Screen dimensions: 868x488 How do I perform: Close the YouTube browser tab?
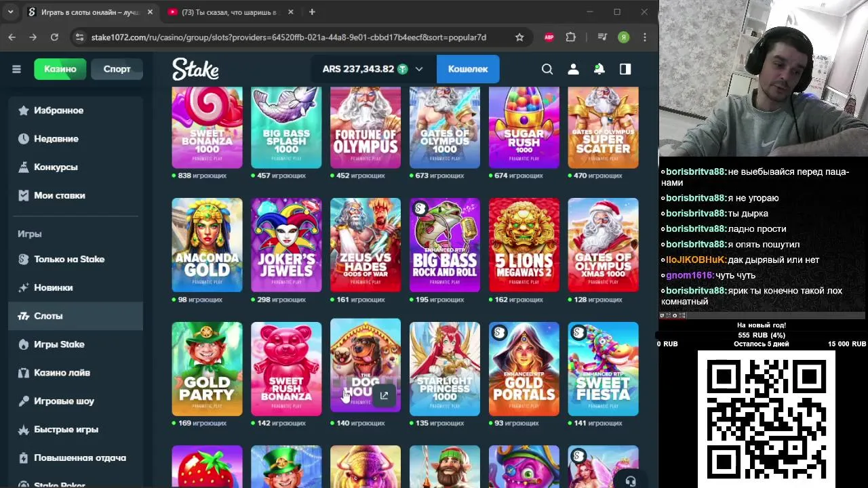pyautogui.click(x=291, y=12)
